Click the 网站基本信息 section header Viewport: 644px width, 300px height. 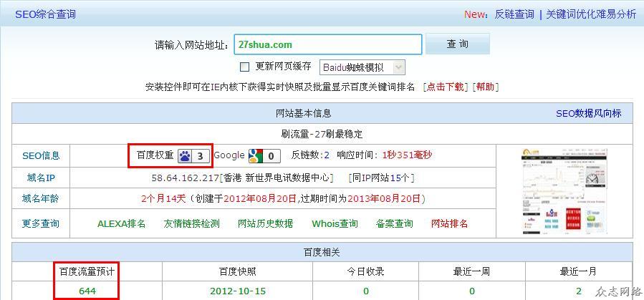pos(303,113)
